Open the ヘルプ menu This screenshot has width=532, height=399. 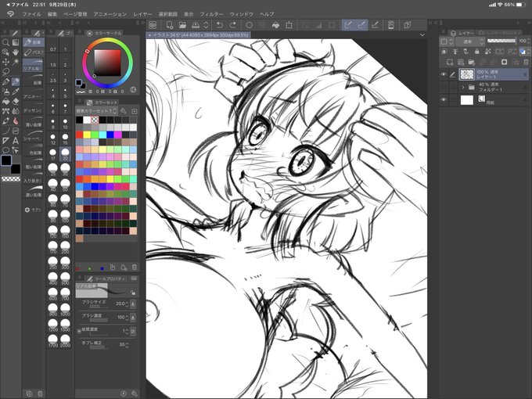click(267, 14)
